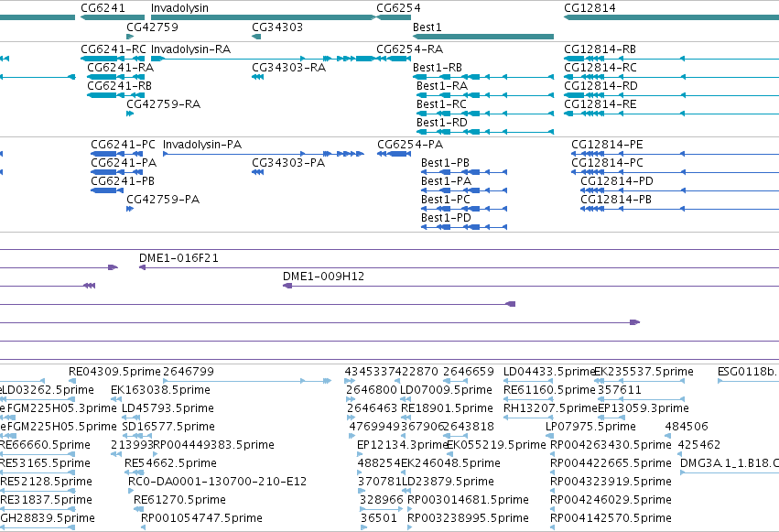
Task: Click protein Best1-PD
Action: click(446, 218)
